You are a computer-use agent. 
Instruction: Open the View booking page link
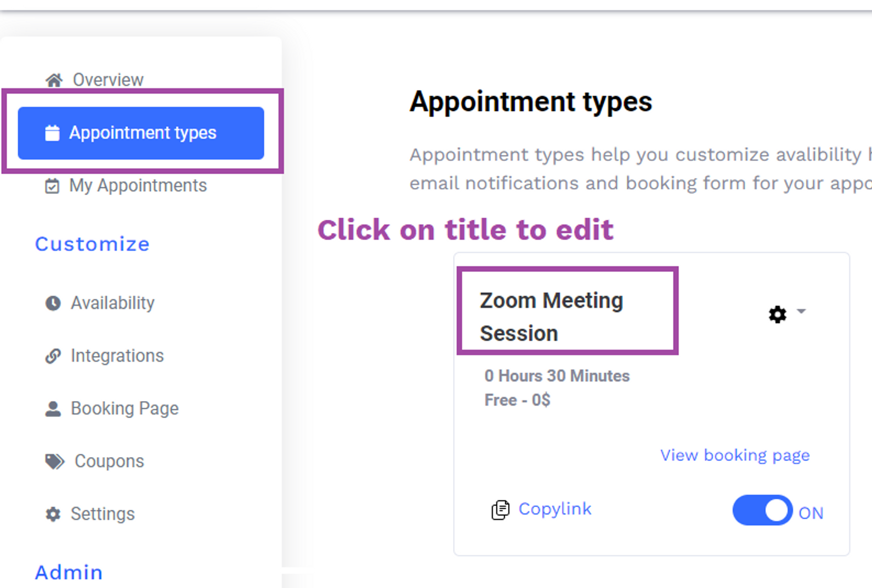click(x=735, y=455)
